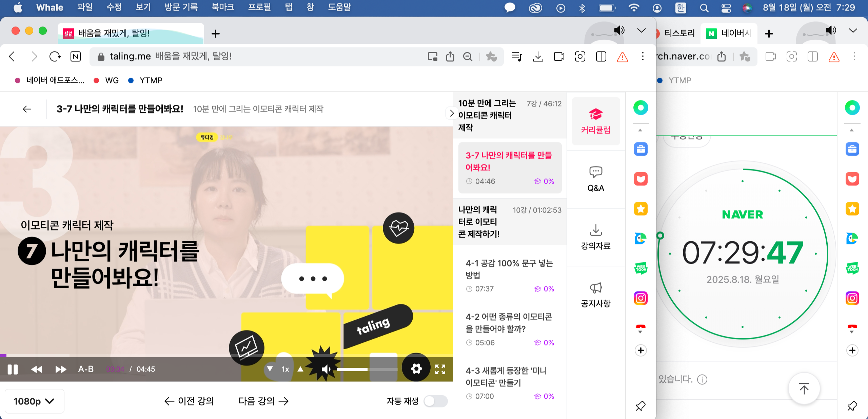Enter fullscreen video mode
Viewport: 868px width, 419px height.
click(440, 369)
